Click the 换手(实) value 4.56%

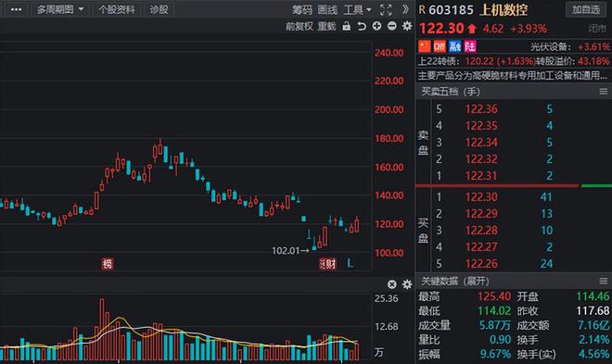coord(593,354)
